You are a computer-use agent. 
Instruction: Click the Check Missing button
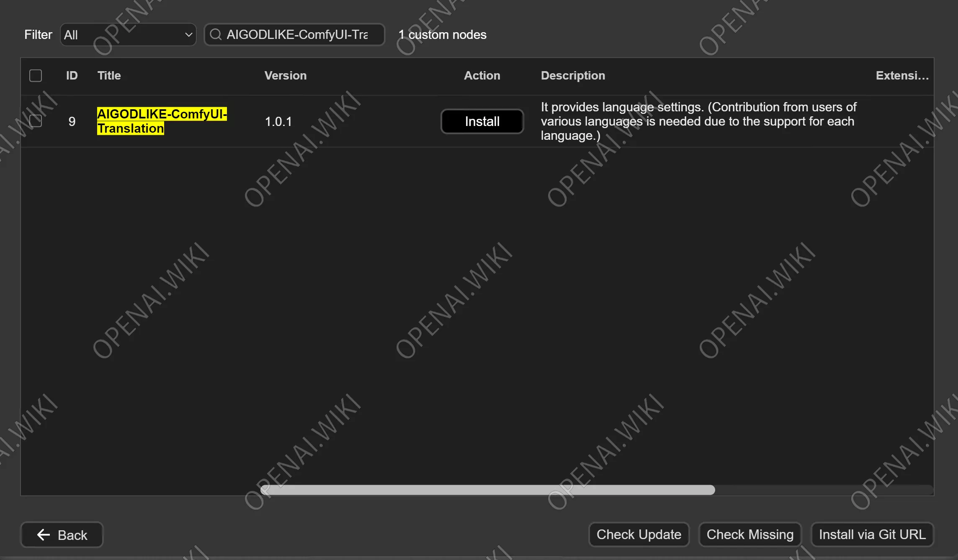750,534
